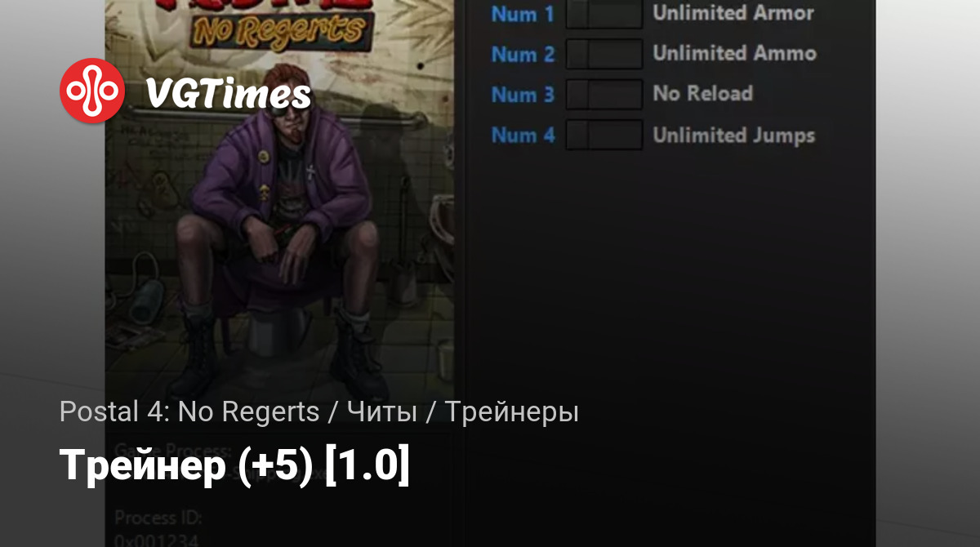Select the Num 1 hotkey label
The image size is (980, 547).
point(523,15)
